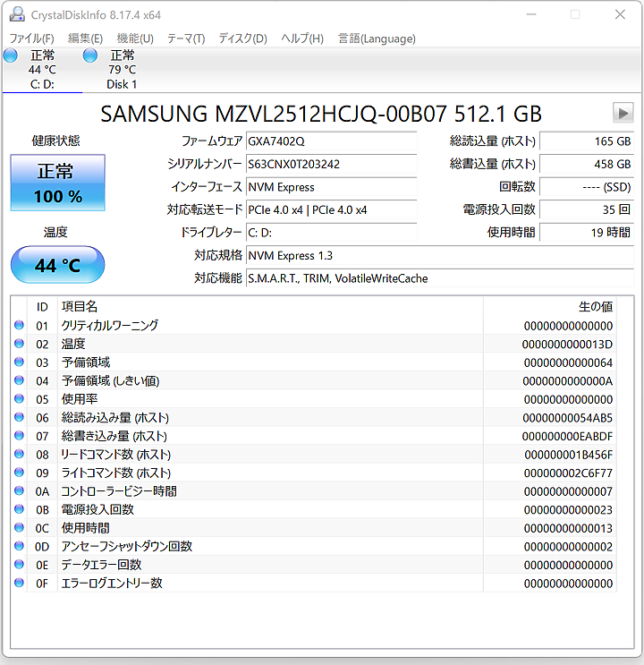Click the status dot for row 0F エラーログエントリー数
This screenshot has height=665, width=644.
pyautogui.click(x=19, y=583)
